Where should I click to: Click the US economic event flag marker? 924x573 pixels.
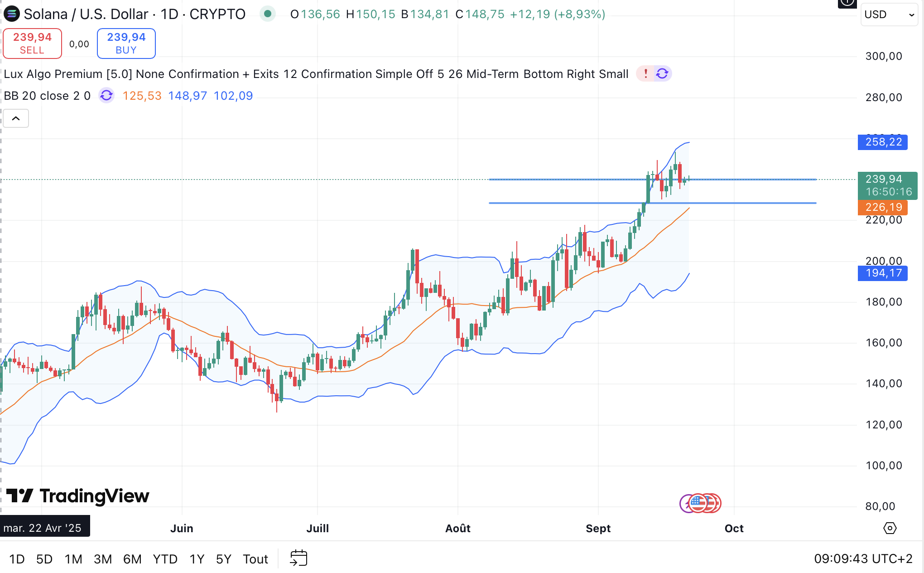698,503
